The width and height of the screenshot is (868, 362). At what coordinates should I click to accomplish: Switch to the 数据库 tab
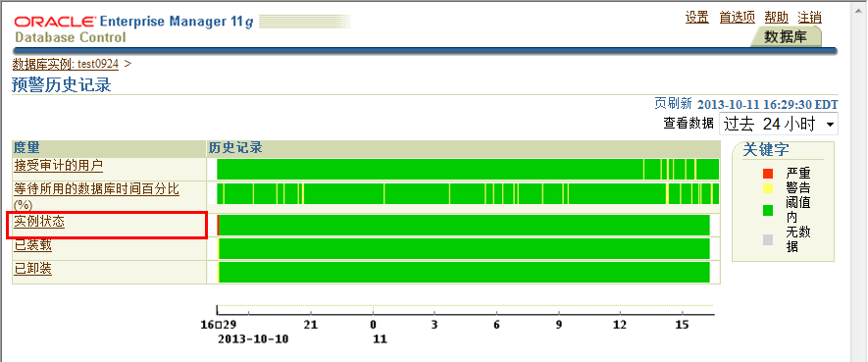tap(786, 37)
